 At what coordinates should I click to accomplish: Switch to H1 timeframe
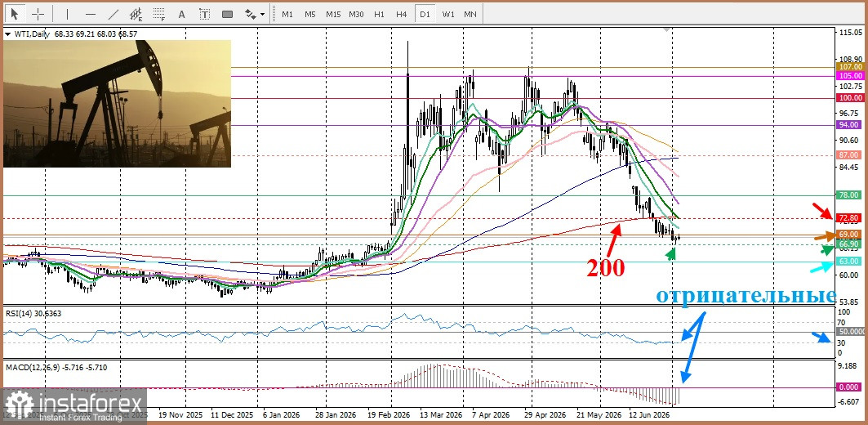click(x=379, y=14)
